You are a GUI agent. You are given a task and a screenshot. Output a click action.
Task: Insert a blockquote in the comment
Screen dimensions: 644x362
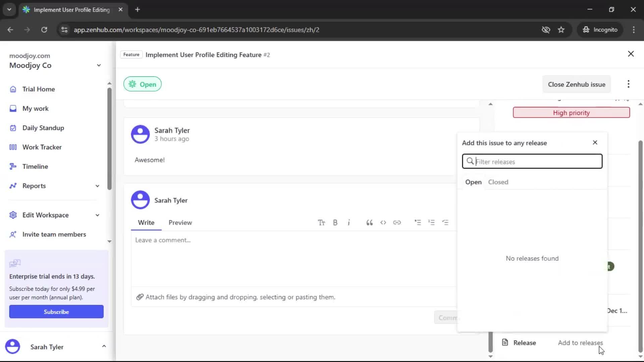pyautogui.click(x=369, y=222)
